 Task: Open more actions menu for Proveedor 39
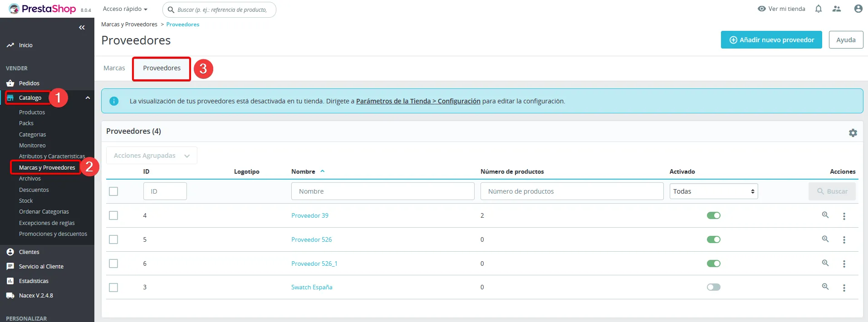tap(844, 216)
